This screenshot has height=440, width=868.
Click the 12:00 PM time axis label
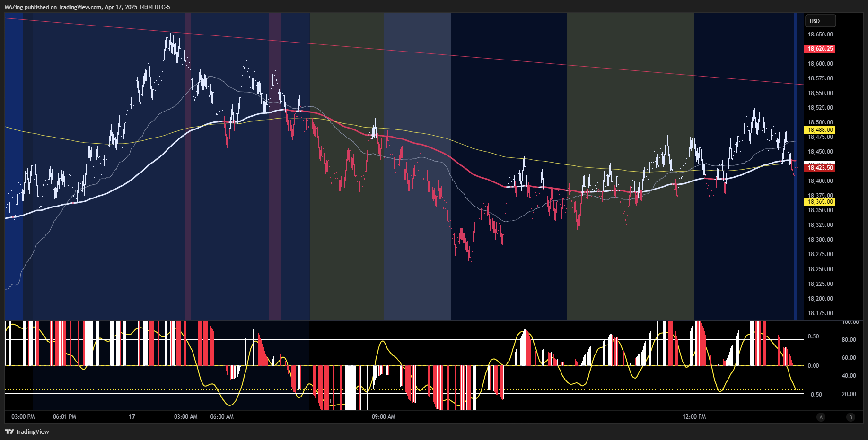pos(694,417)
